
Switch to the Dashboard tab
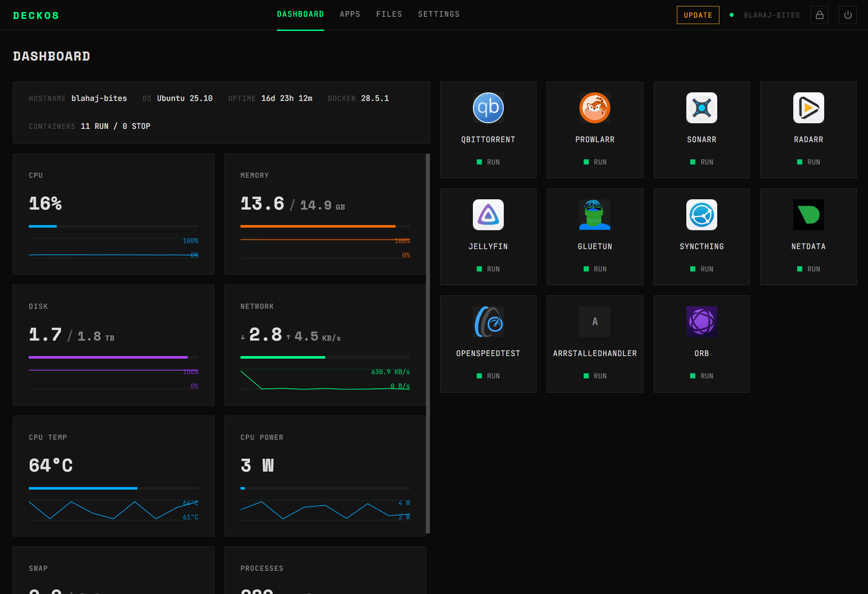click(301, 14)
